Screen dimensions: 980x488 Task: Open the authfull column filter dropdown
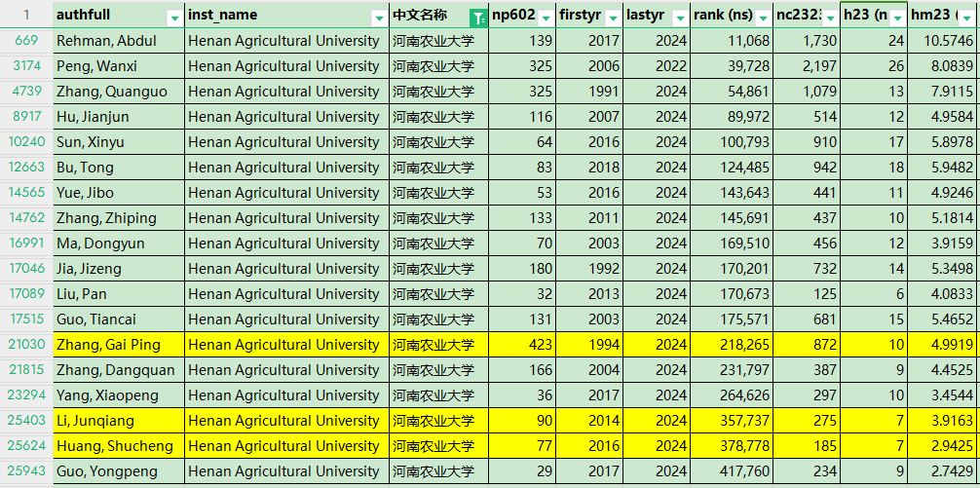(x=173, y=17)
